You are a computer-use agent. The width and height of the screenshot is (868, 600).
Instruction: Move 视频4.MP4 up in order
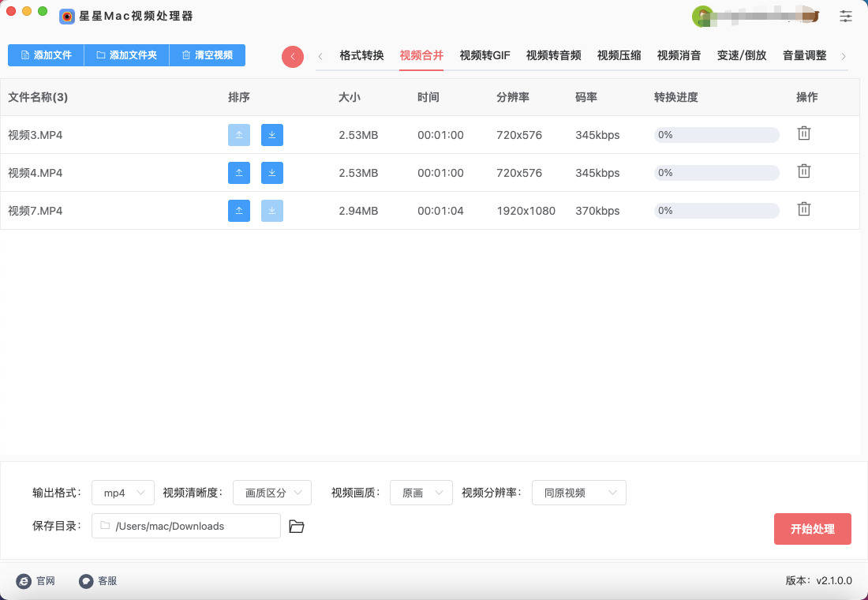click(239, 173)
